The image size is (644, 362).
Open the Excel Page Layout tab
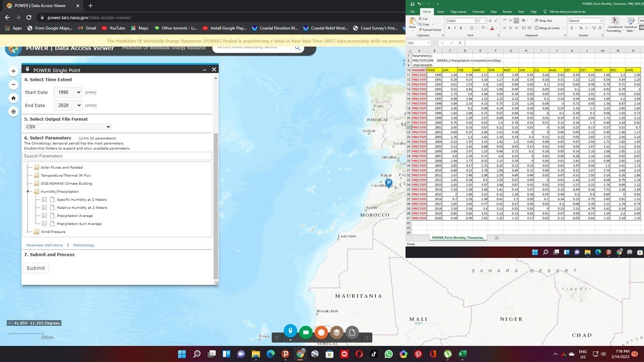458,12
